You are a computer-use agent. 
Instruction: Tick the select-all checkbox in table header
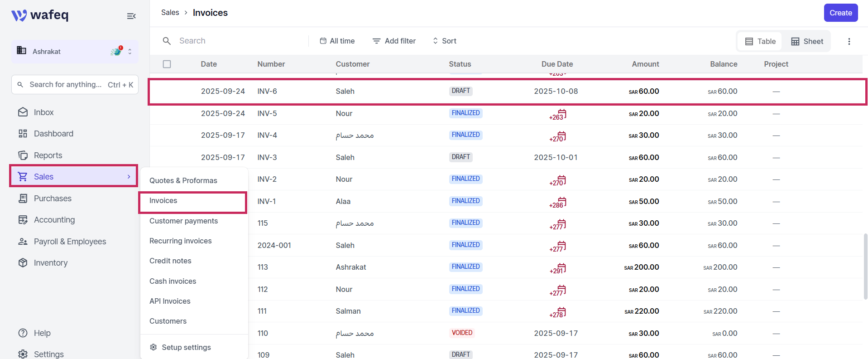click(167, 64)
